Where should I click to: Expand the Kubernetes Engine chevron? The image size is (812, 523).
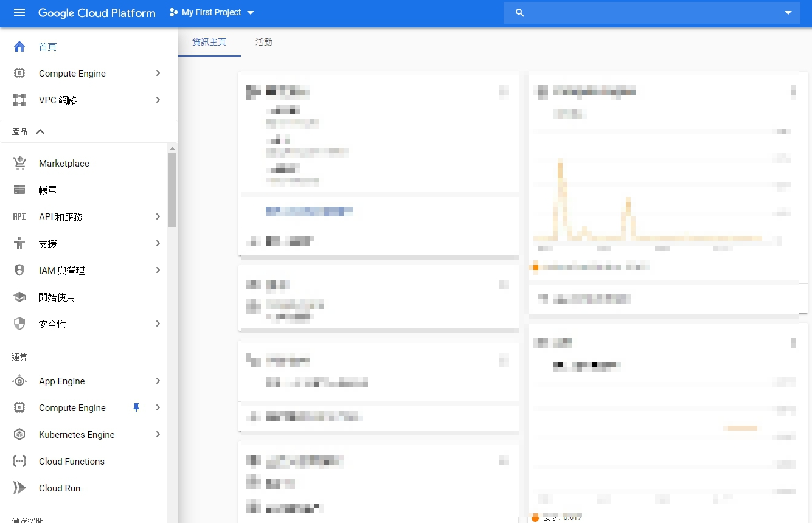158,434
